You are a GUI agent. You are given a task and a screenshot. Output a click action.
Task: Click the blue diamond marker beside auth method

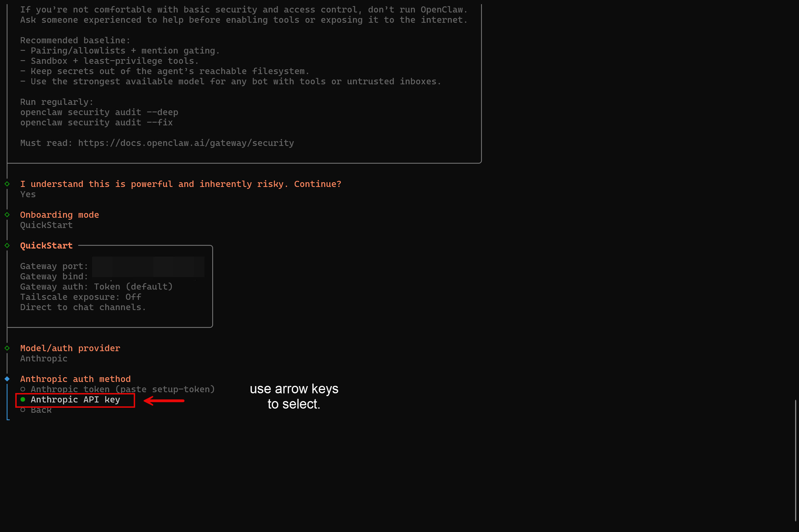(x=7, y=379)
